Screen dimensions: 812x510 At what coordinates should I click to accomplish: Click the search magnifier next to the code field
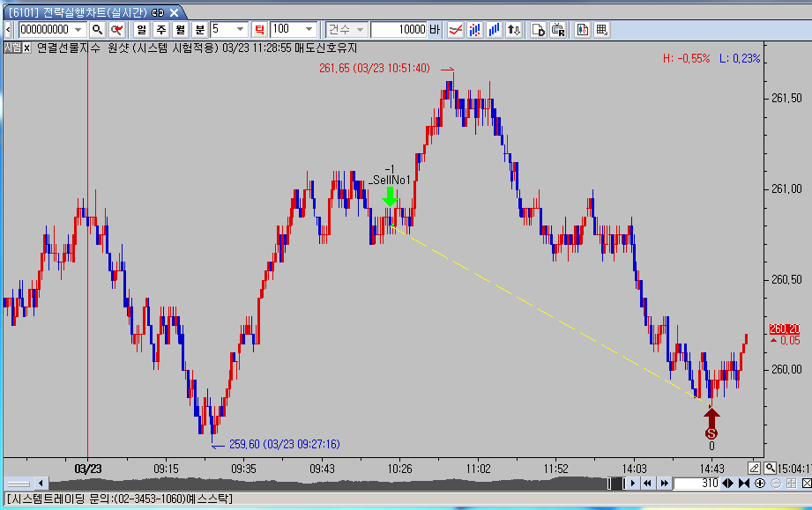pos(97,30)
